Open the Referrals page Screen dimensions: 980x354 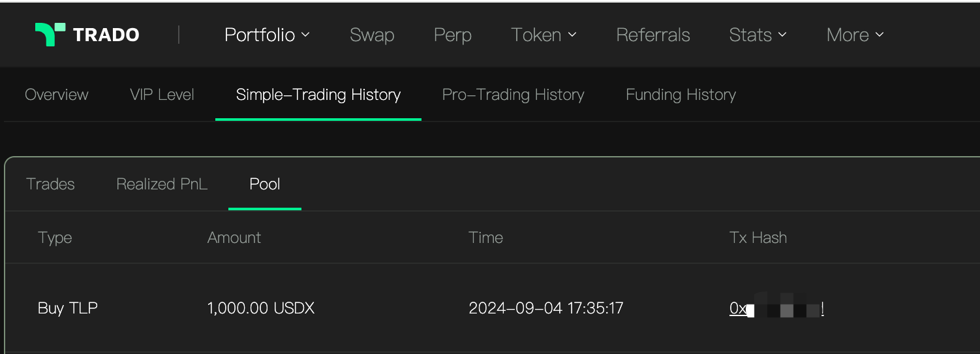(x=652, y=35)
